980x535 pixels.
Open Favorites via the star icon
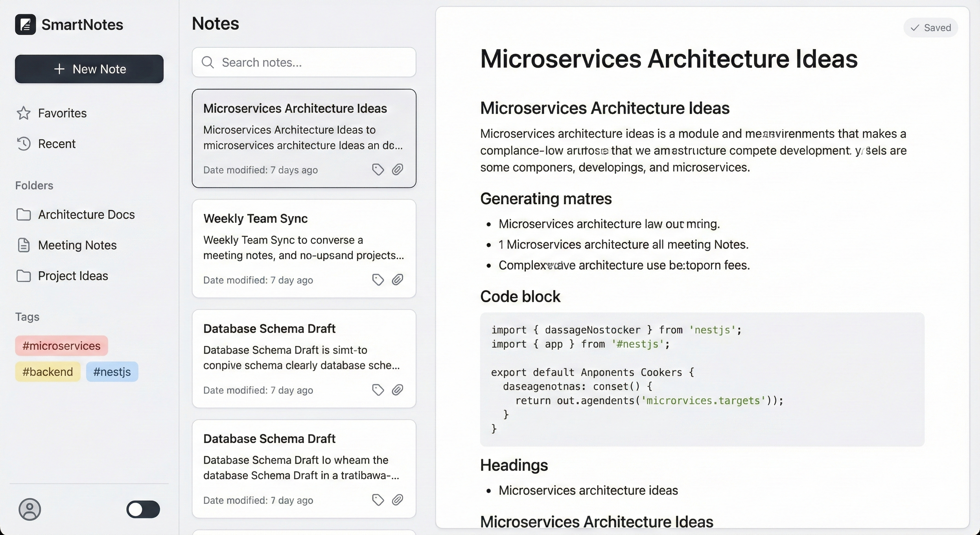pos(24,113)
